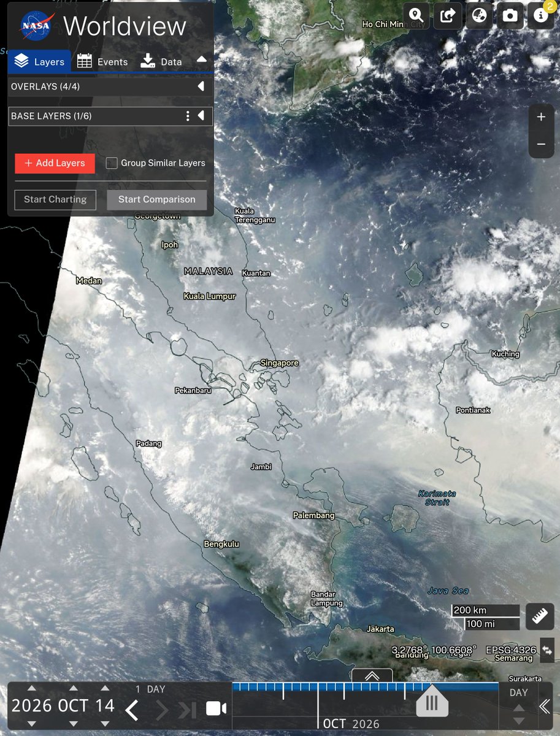Click the Pekanbaru map label

(x=194, y=390)
